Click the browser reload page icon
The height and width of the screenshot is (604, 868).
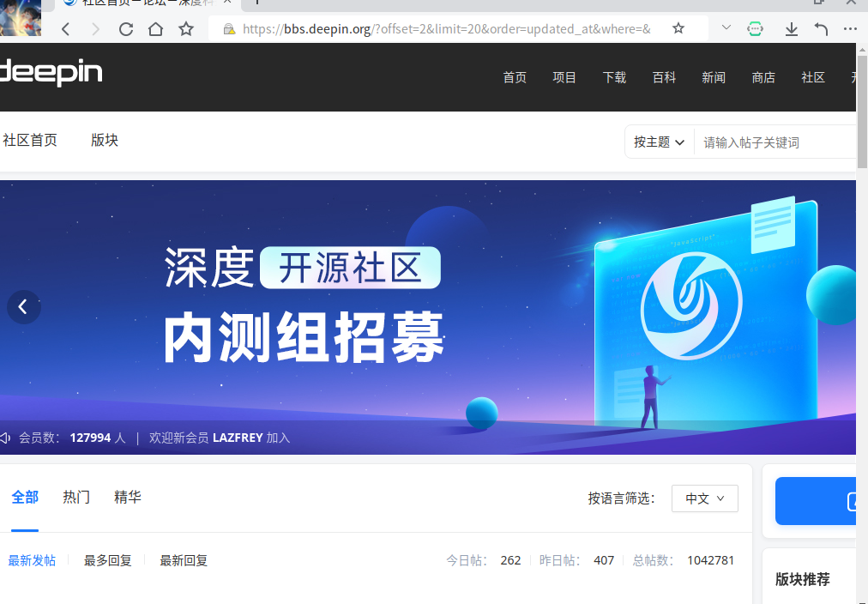click(x=125, y=28)
